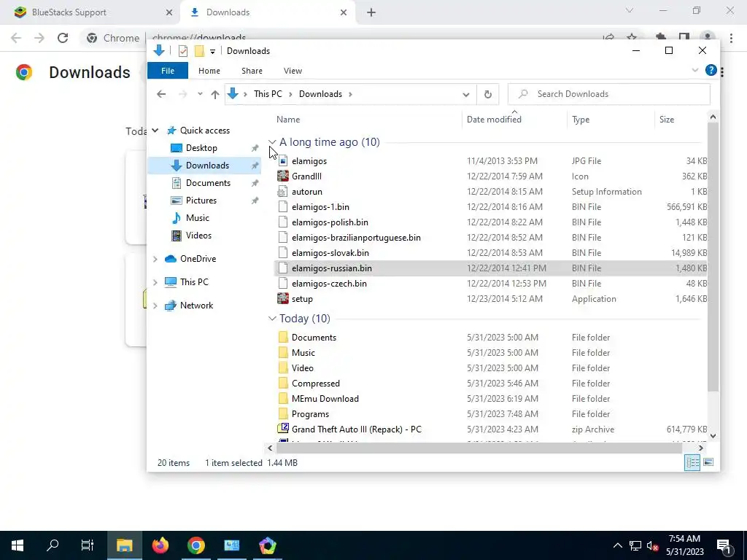
Task: Open the Chrome three-dot menu
Action: pos(731,38)
